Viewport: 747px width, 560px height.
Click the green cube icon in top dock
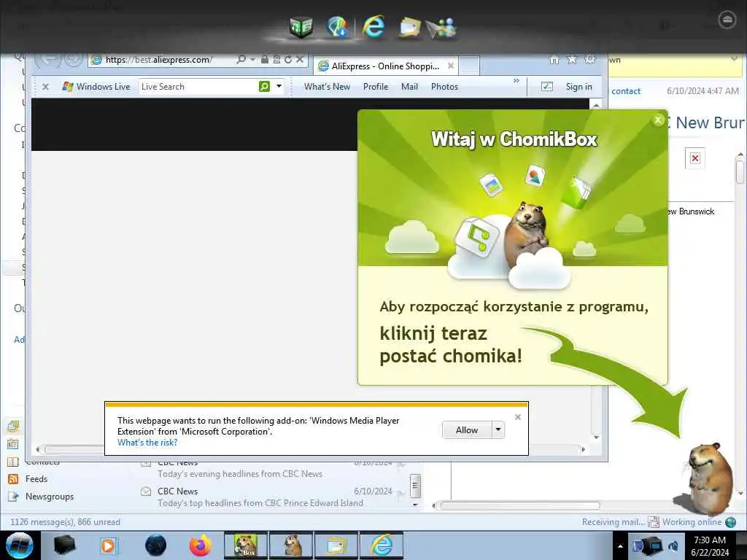point(301,27)
